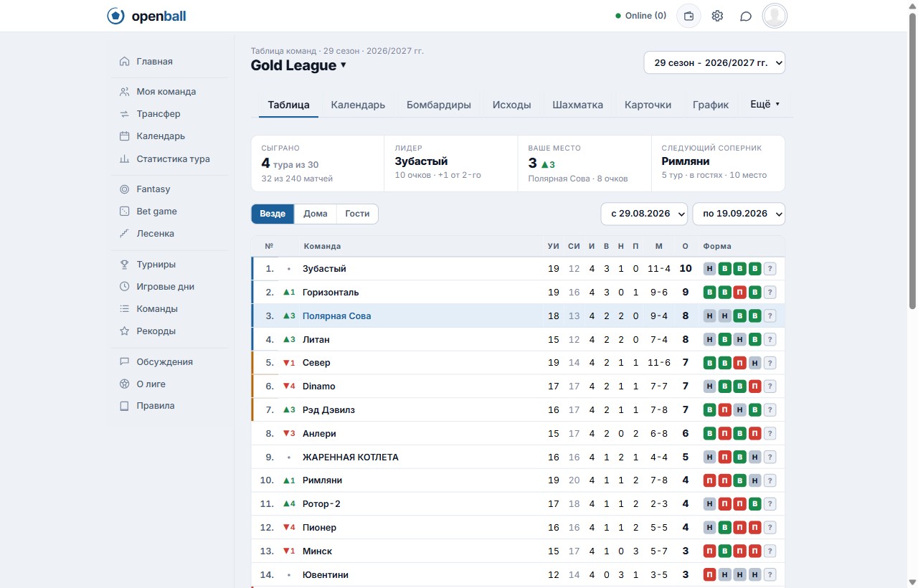The height and width of the screenshot is (588, 918).
Task: Click the arrows icon beside Трансфер
Action: pos(124,114)
